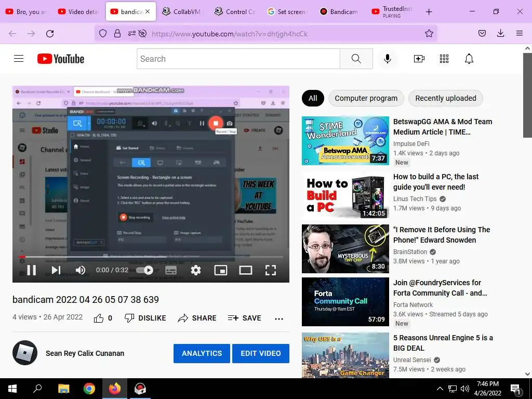View site info via the padlock icon

pos(117,34)
